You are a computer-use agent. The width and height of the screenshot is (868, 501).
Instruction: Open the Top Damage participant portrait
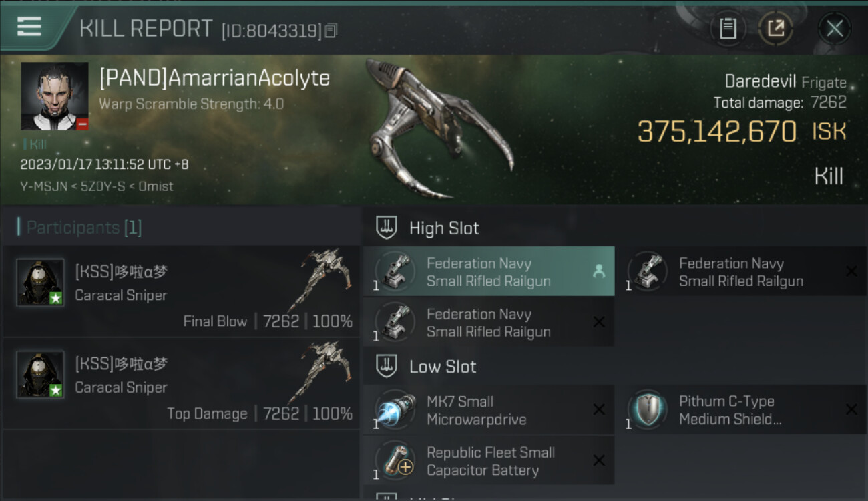pyautogui.click(x=40, y=374)
